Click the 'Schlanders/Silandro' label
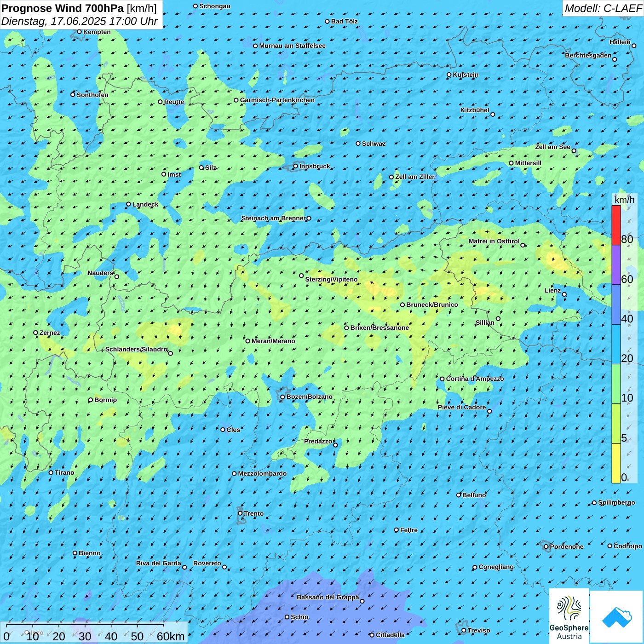This screenshot has height=644, width=644. pyautogui.click(x=136, y=349)
